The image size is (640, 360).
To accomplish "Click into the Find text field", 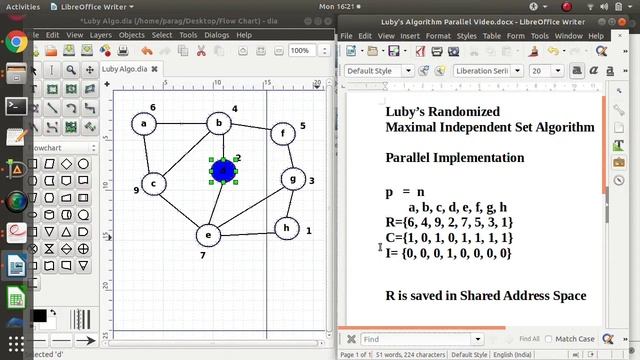I will (x=417, y=339).
